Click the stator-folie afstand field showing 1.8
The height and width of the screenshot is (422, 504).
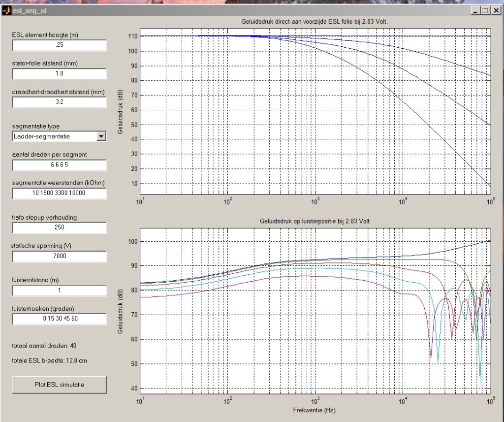click(x=60, y=74)
